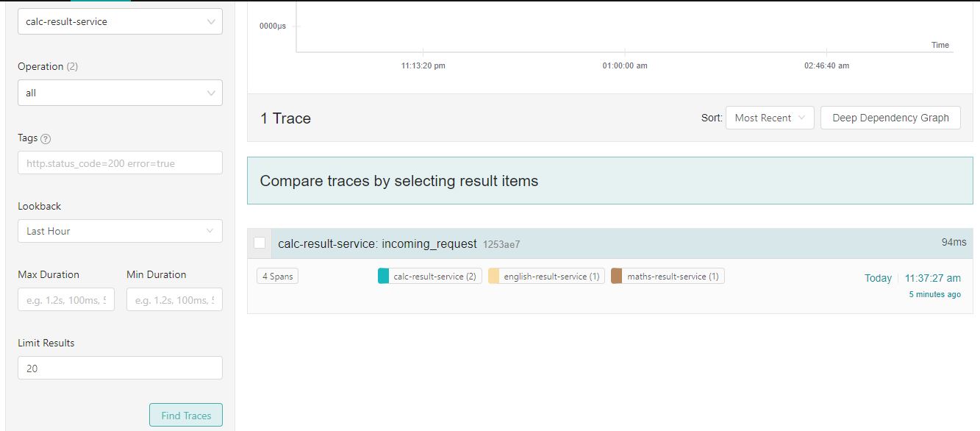Open the Deep Dependency Graph view
Image resolution: width=980 pixels, height=431 pixels.
click(x=890, y=117)
